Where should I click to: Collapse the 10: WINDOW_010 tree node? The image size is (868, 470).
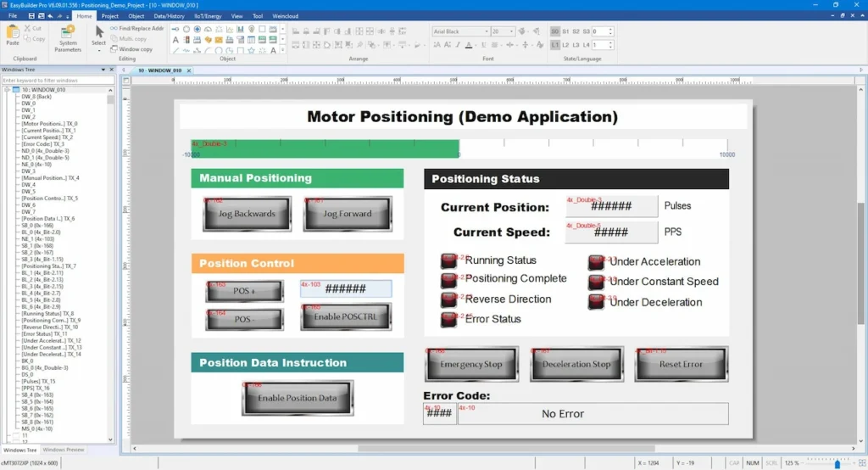coord(7,89)
